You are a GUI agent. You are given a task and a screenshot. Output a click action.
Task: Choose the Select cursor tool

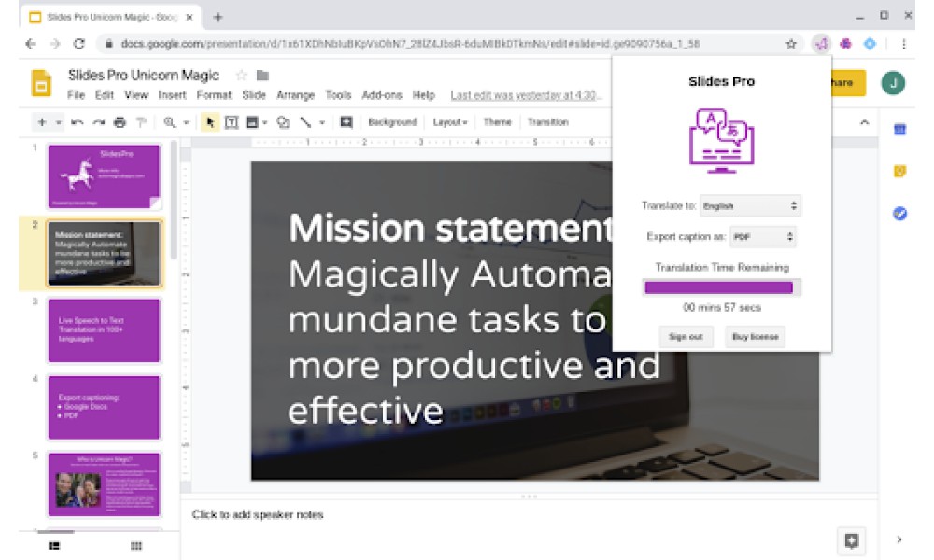pos(209,122)
